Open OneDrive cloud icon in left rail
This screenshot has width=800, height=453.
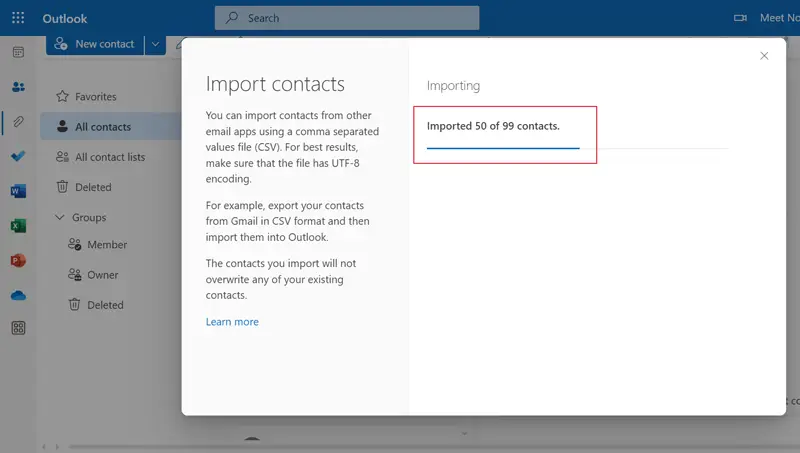pos(18,295)
